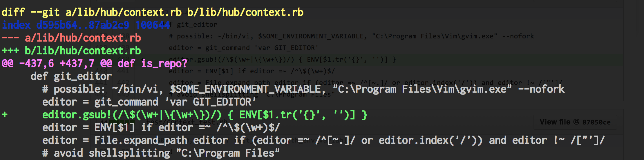This screenshot has width=644, height=160.
Task: Click the "diff --git" header line
Action: point(152,13)
